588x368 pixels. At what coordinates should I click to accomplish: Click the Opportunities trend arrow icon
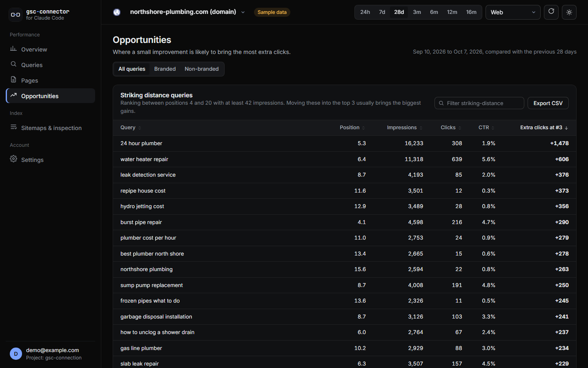tap(13, 95)
